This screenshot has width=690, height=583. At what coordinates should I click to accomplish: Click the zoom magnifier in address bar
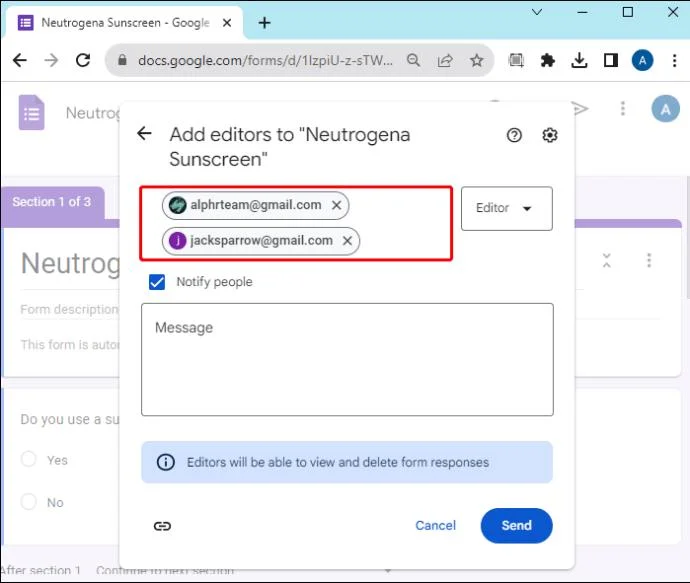pyautogui.click(x=413, y=60)
